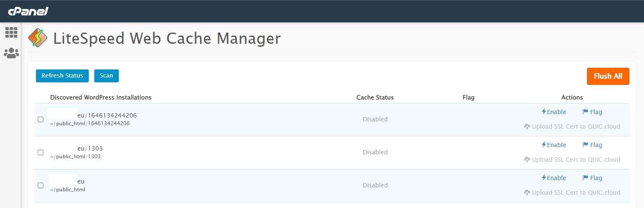Click the 'Actions' column header

click(x=572, y=97)
